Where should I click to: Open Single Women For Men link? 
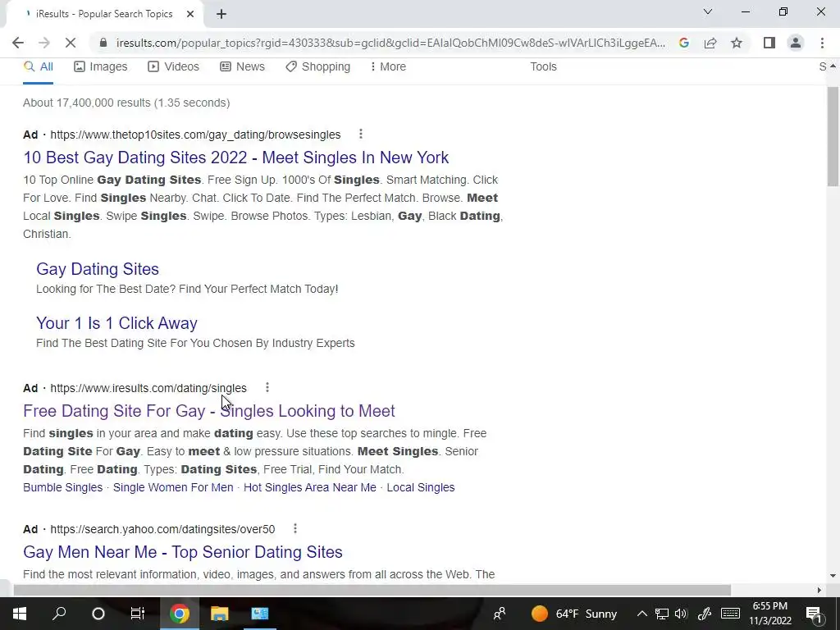[173, 487]
